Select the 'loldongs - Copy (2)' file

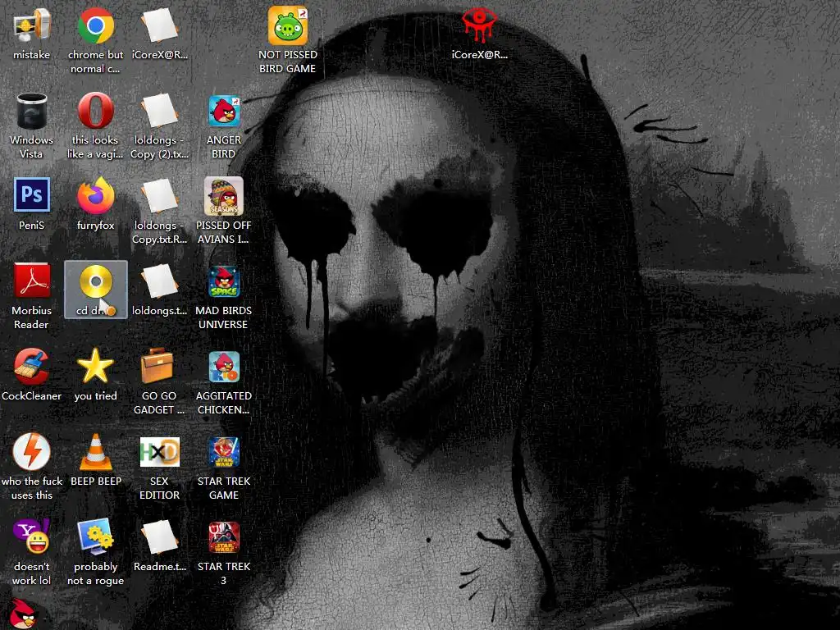tap(160, 111)
